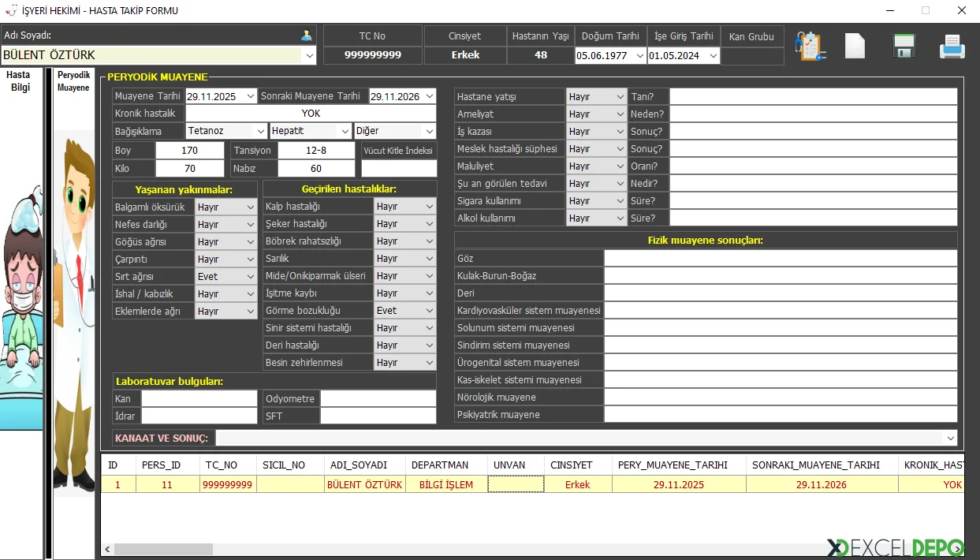Expand the Sigara kullanımı dropdown
The image size is (980, 560).
pos(620,201)
